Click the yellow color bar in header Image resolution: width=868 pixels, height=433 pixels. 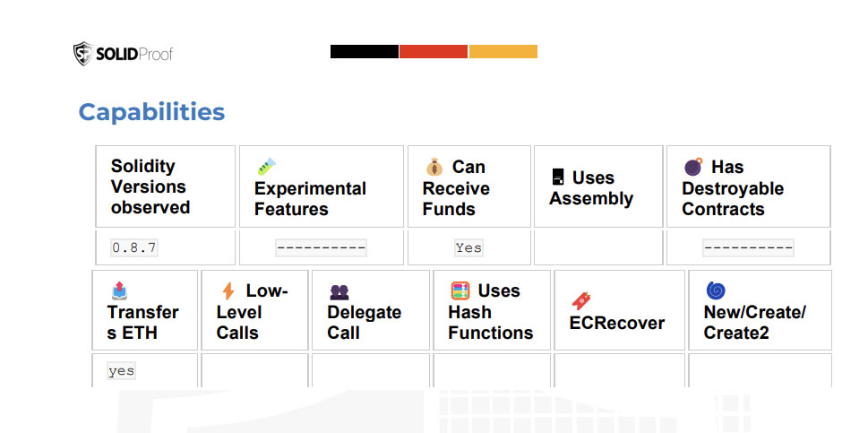pos(503,51)
